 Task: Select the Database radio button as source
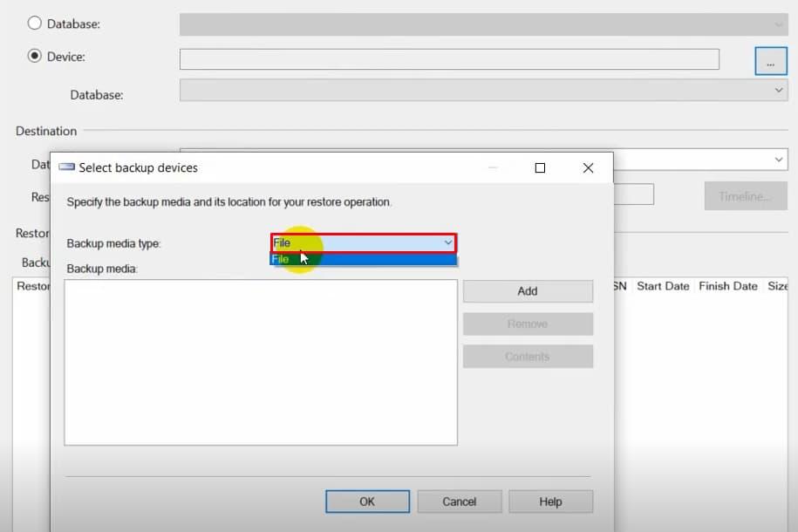pos(33,24)
